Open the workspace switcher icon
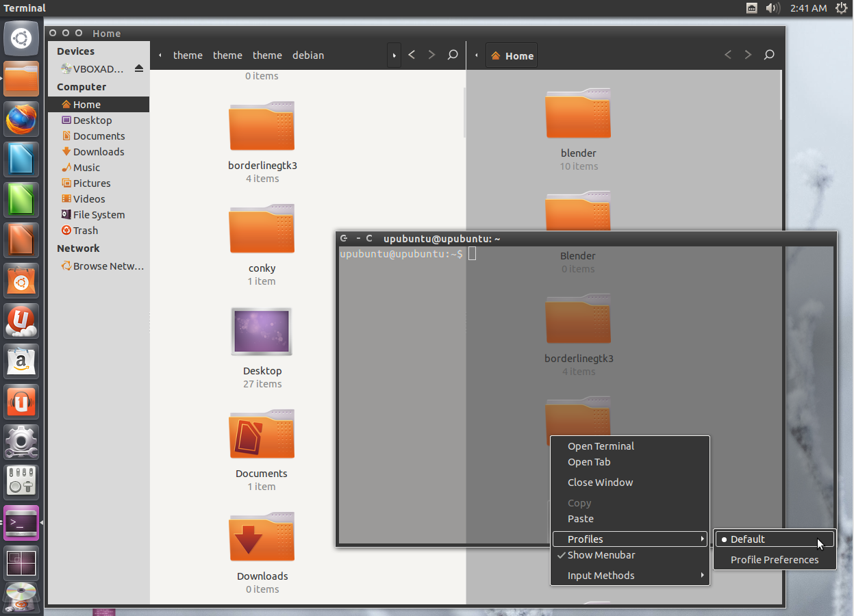854x616 pixels. (21, 563)
